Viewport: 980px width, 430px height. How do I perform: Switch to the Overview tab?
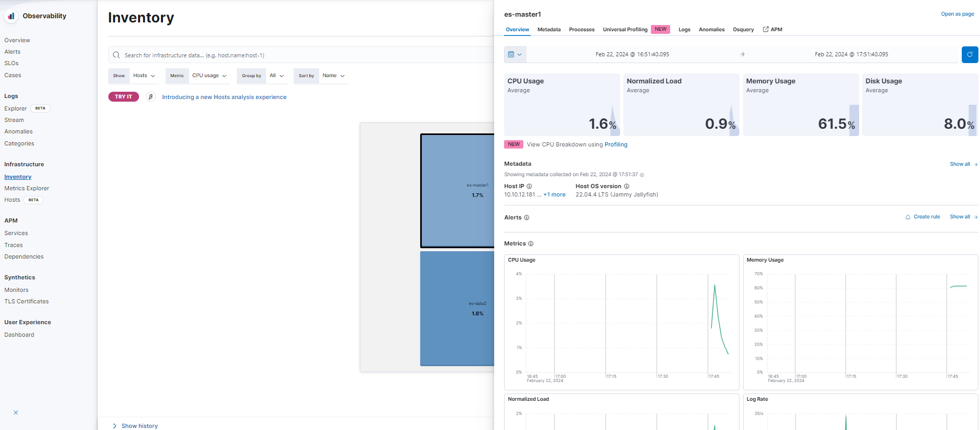pos(517,30)
